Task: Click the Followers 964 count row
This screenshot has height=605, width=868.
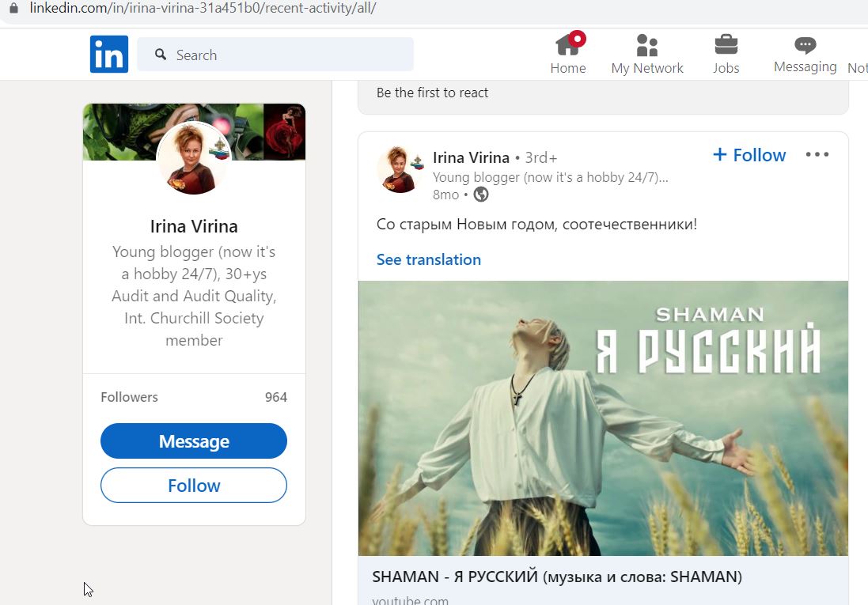Action: click(x=194, y=397)
